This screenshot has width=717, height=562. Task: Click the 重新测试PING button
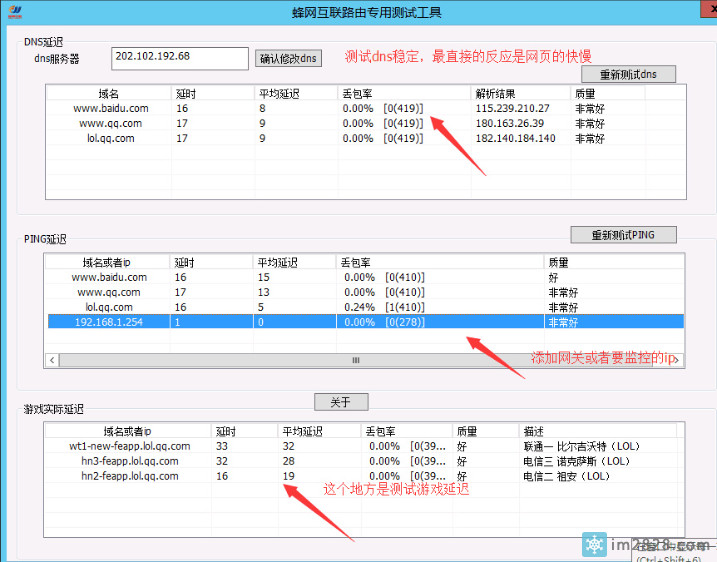[623, 235]
